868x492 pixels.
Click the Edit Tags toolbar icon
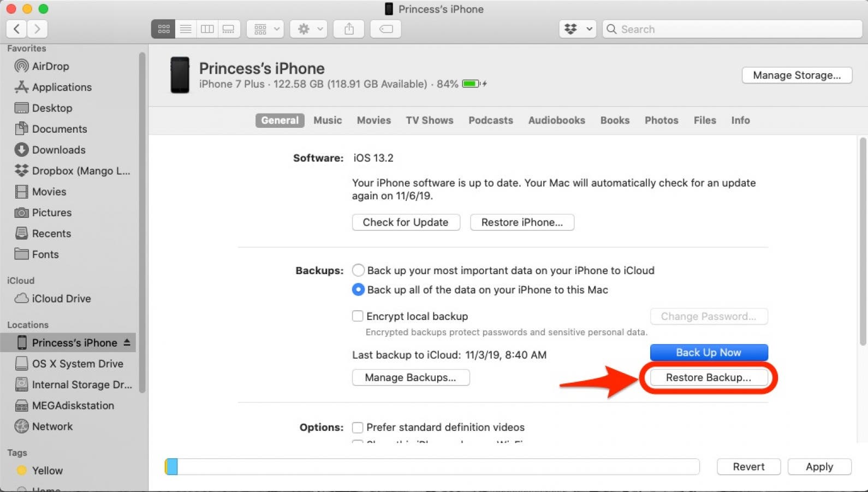tap(386, 29)
